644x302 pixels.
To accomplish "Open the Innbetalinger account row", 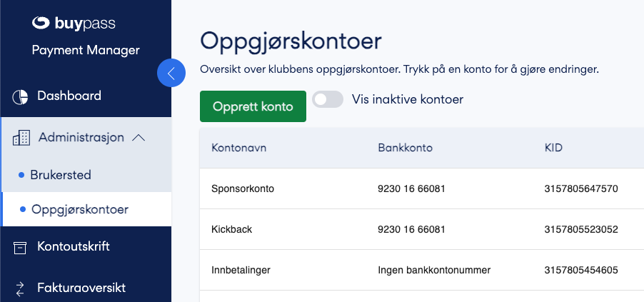I will (x=422, y=270).
